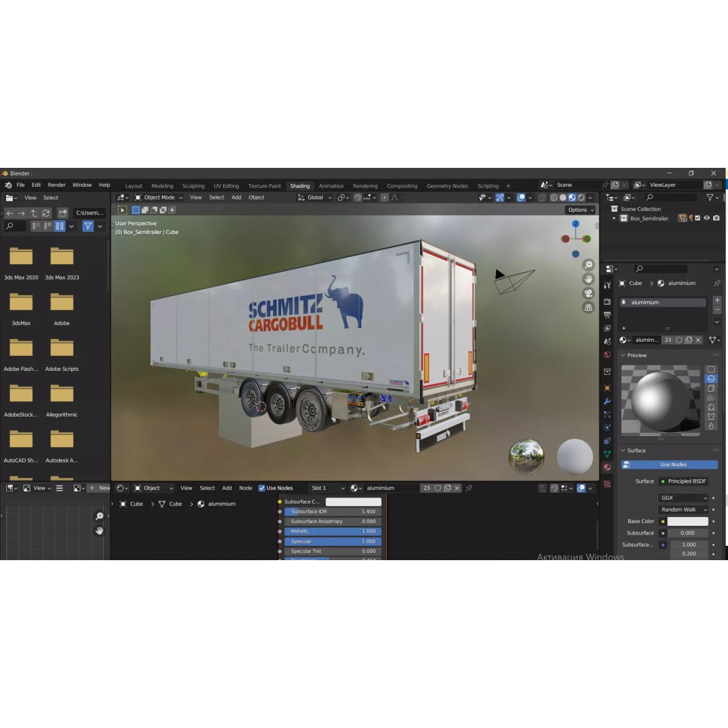This screenshot has height=728, width=728.
Task: Click Principled BSDF surface button
Action: coord(684,481)
